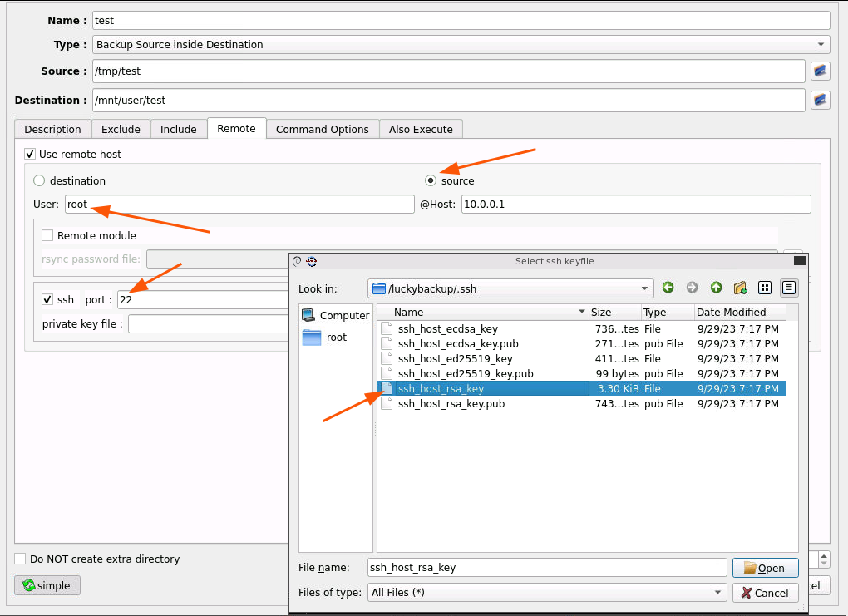The image size is (848, 616).
Task: Enable the Remote module checkbox
Action: pos(47,235)
